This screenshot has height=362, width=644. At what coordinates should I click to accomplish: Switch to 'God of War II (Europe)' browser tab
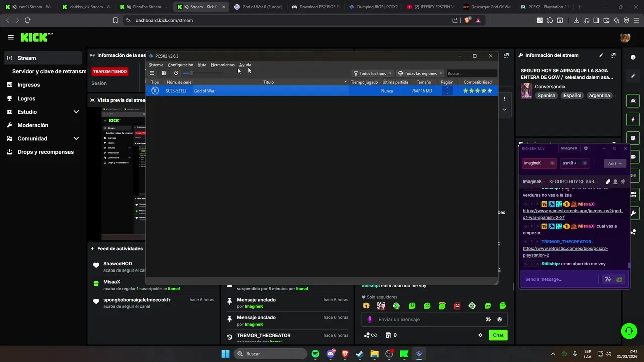click(x=258, y=7)
